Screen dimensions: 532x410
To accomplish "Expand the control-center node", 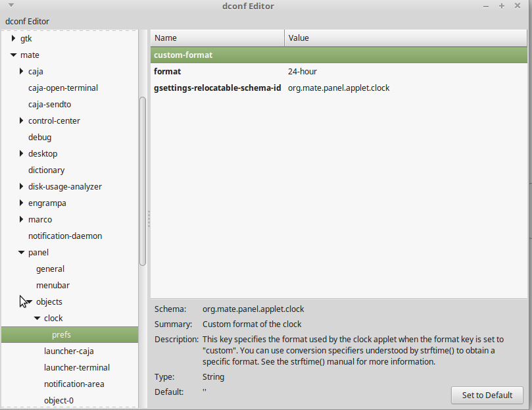I will 20,120.
